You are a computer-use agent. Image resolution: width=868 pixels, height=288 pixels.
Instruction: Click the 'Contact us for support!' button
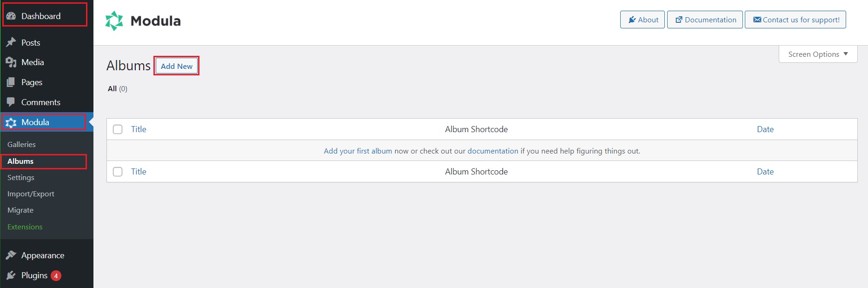point(795,20)
